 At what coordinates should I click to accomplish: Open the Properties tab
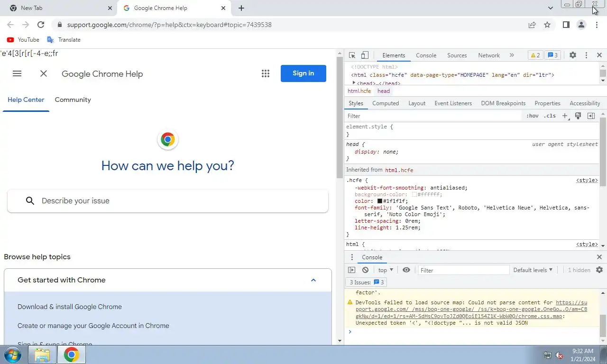pos(547,103)
